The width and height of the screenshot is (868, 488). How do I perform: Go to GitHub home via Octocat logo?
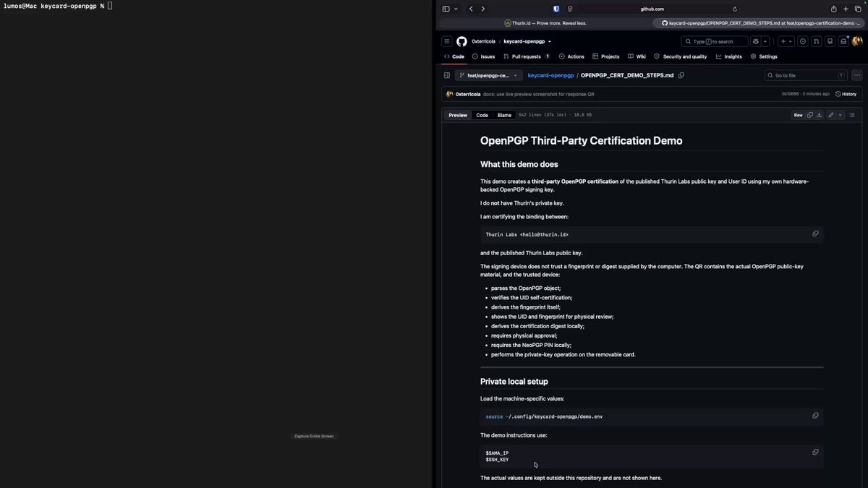461,41
